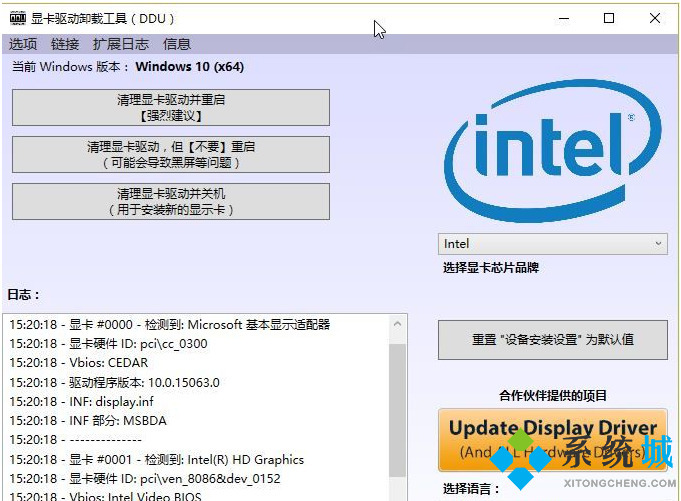Select log line pci\ven_8086&dev_0152
This screenshot has height=501, width=681.
(145, 479)
